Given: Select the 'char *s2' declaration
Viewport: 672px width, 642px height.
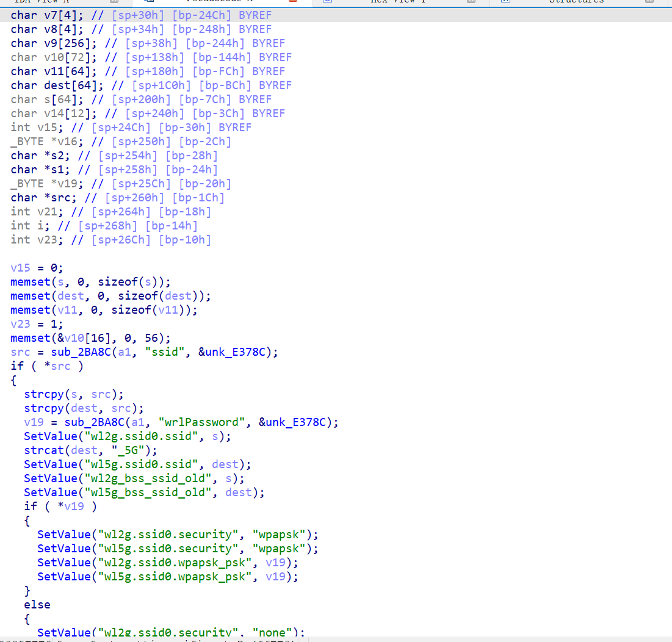Looking at the screenshot, I should [114, 156].
